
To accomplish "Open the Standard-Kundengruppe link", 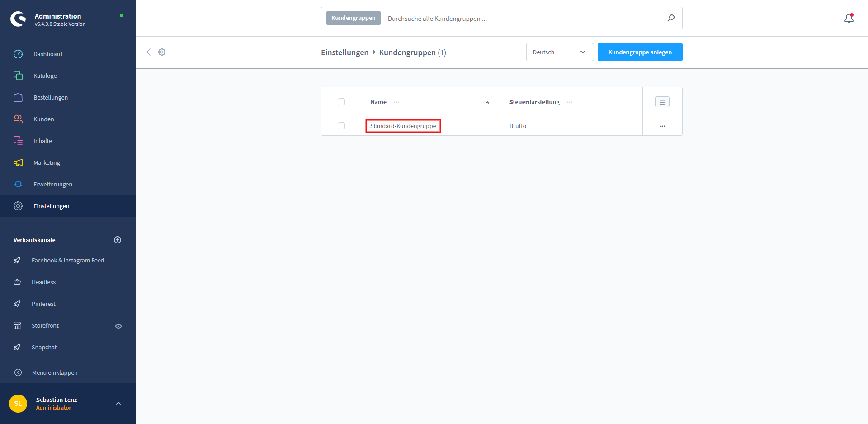I will (x=403, y=126).
